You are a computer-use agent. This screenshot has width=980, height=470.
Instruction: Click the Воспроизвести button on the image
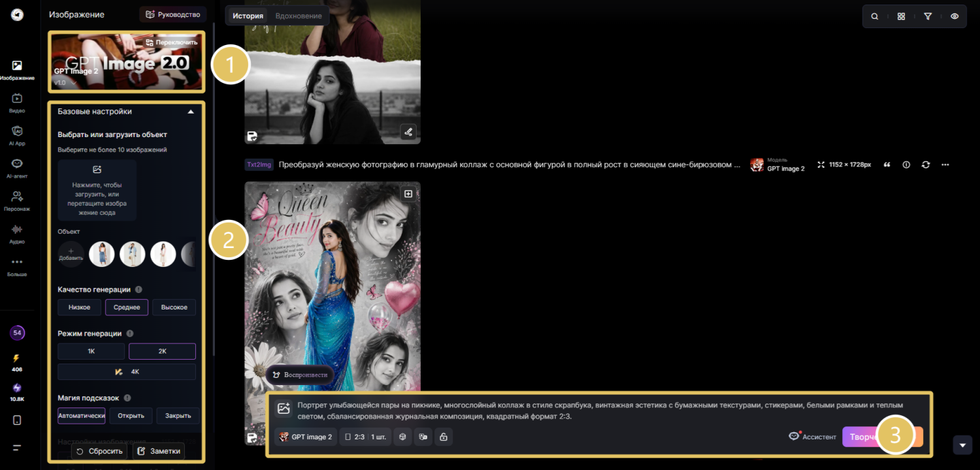[301, 375]
